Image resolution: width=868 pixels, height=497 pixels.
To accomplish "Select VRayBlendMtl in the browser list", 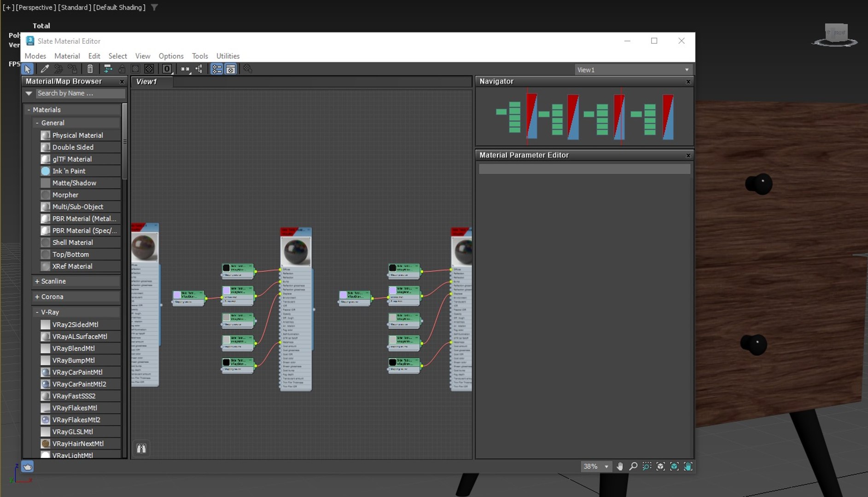I will (80, 348).
